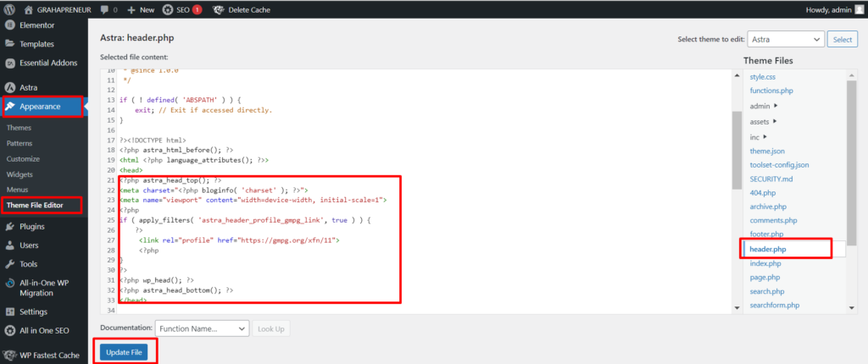Viewport: 868px width, 364px height.
Task: Click the SEO notification badge
Action: tap(197, 9)
